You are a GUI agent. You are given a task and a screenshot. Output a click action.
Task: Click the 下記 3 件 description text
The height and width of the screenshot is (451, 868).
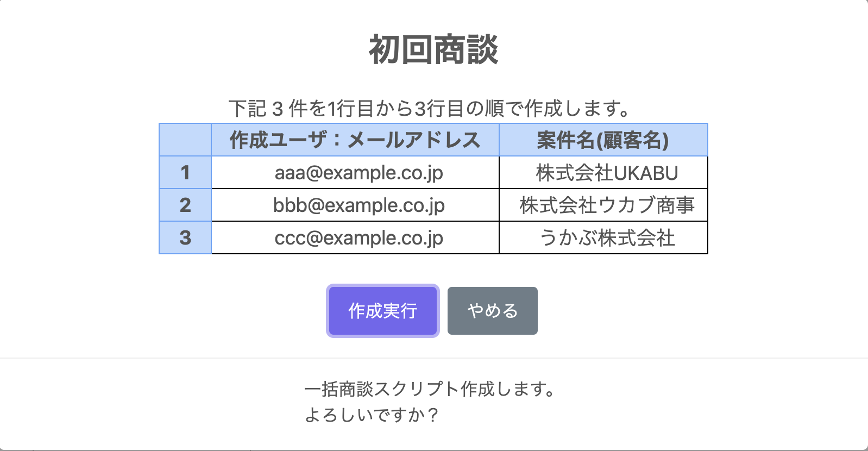tap(429, 109)
